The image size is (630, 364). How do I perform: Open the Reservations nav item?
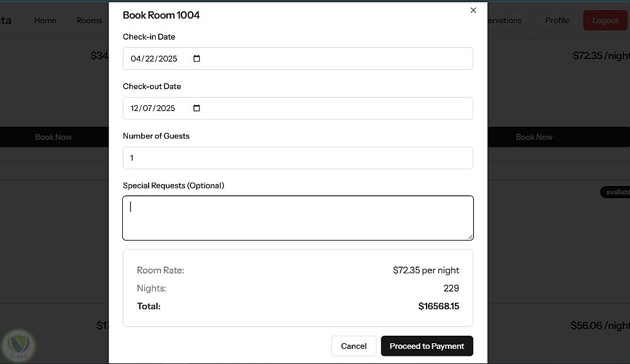point(505,20)
